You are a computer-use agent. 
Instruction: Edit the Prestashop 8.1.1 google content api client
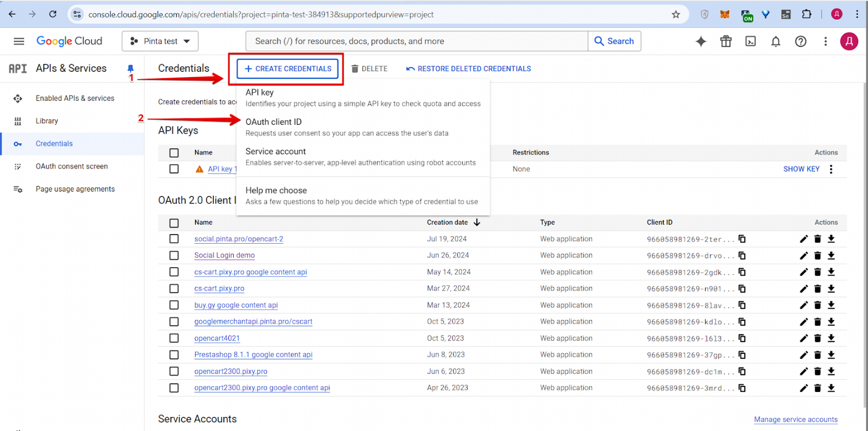coord(803,355)
